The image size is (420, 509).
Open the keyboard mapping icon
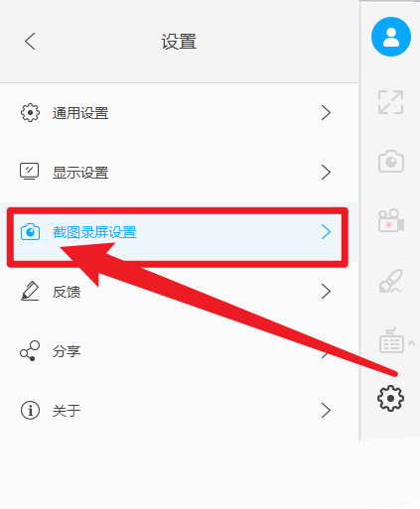[391, 340]
